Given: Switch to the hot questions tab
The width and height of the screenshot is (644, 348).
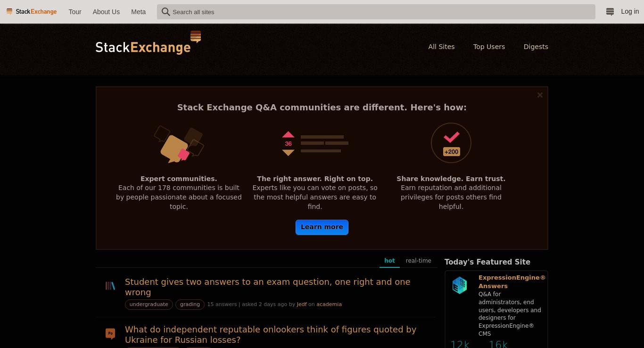Looking at the screenshot, I should click(x=389, y=261).
